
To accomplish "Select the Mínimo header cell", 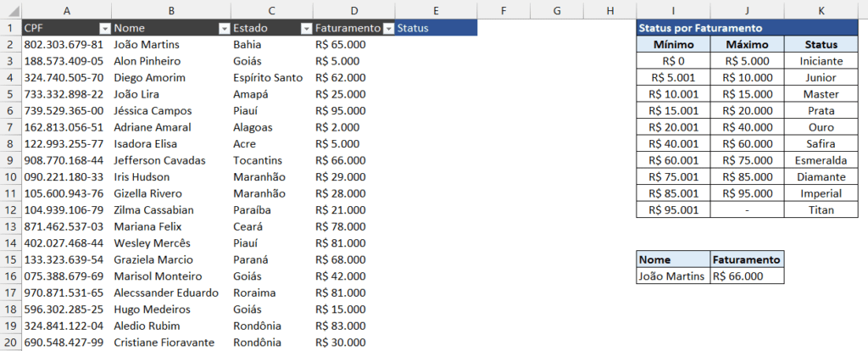I will pos(673,45).
